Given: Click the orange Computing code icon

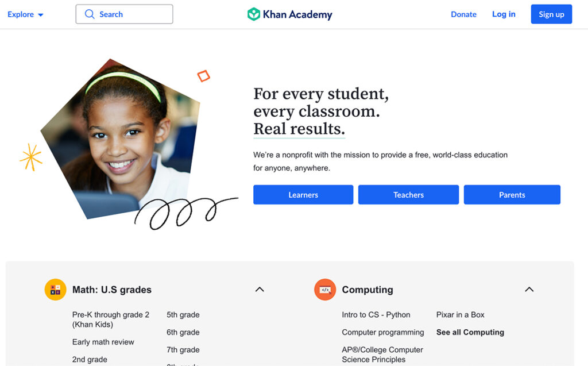Looking at the screenshot, I should click(x=325, y=290).
